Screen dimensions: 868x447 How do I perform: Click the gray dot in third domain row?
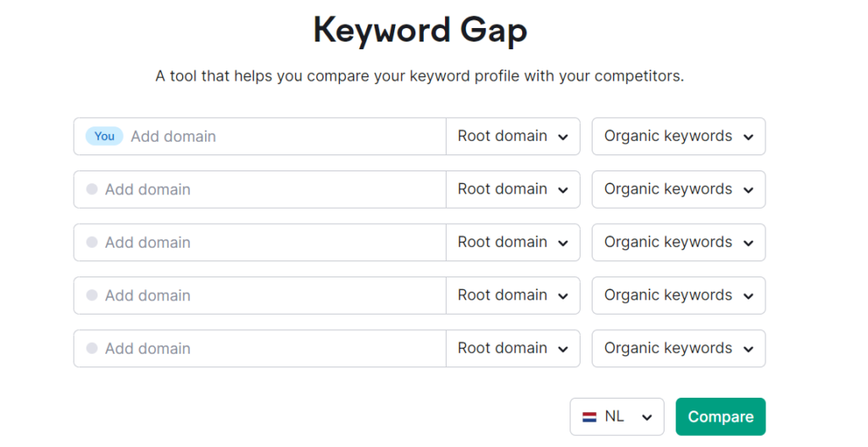[x=92, y=243]
